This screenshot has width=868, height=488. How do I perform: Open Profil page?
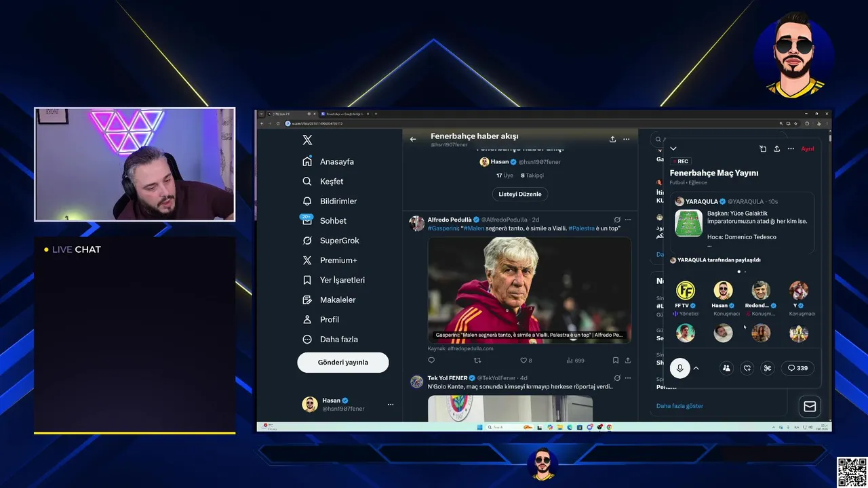pyautogui.click(x=321, y=319)
